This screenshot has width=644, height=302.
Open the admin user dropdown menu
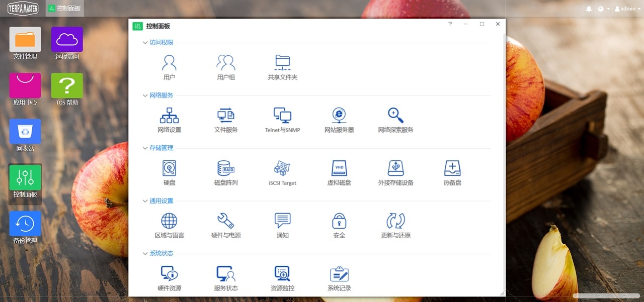coord(627,9)
